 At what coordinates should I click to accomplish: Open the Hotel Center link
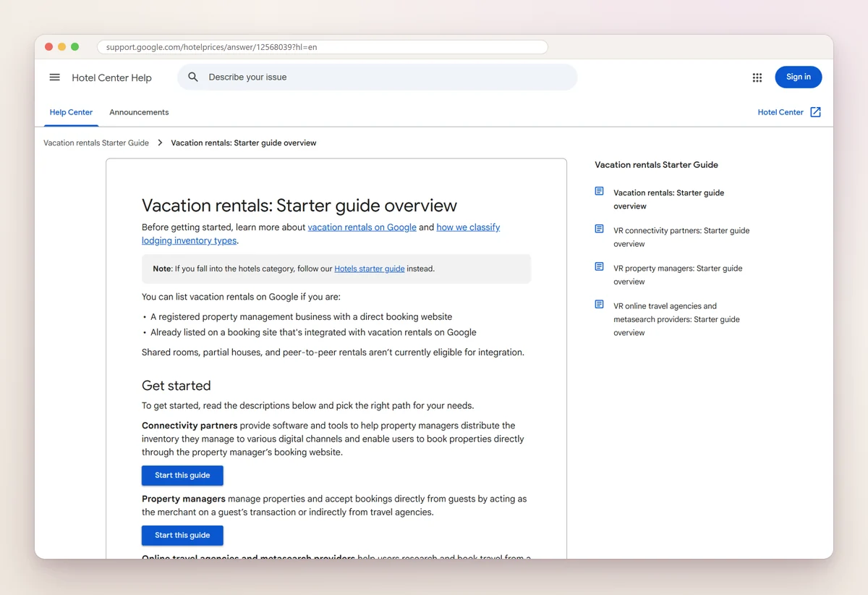[x=780, y=112]
